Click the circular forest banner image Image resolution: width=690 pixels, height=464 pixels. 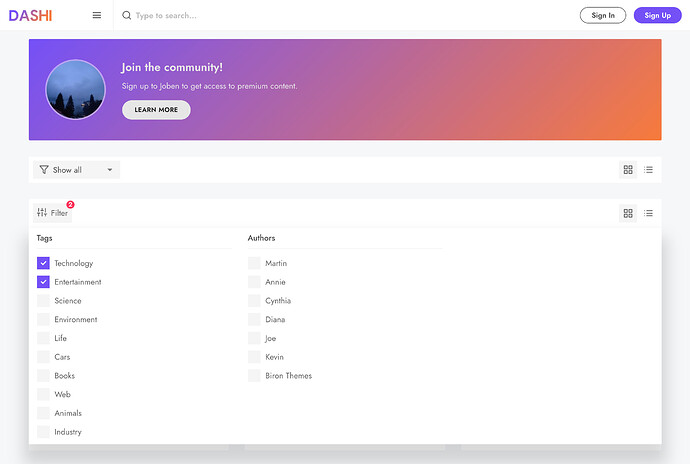click(x=76, y=89)
